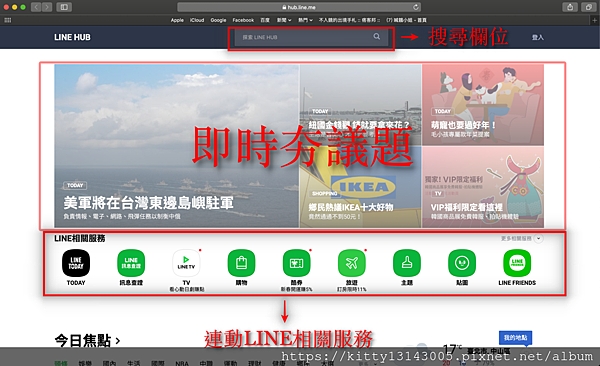Screen dimensions: 600x366
Task: Open the airplane 旅遊 travel icon
Action: (x=352, y=263)
